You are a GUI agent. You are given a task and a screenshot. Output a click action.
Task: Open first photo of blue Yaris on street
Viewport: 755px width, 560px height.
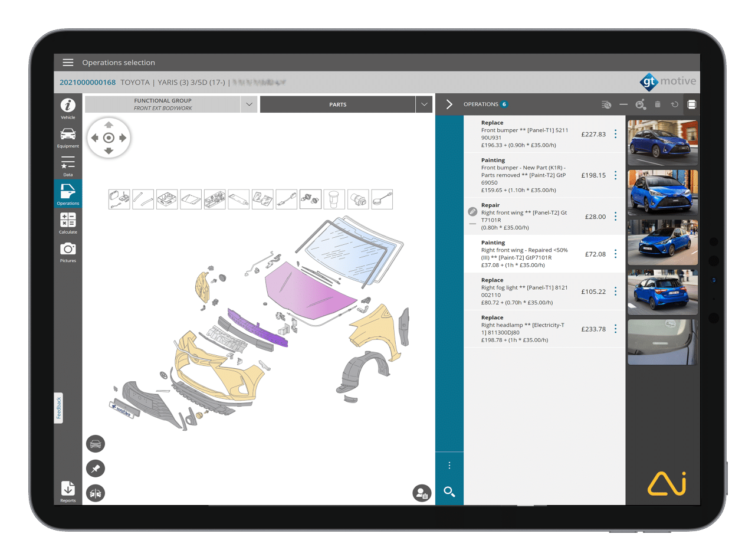click(x=663, y=143)
